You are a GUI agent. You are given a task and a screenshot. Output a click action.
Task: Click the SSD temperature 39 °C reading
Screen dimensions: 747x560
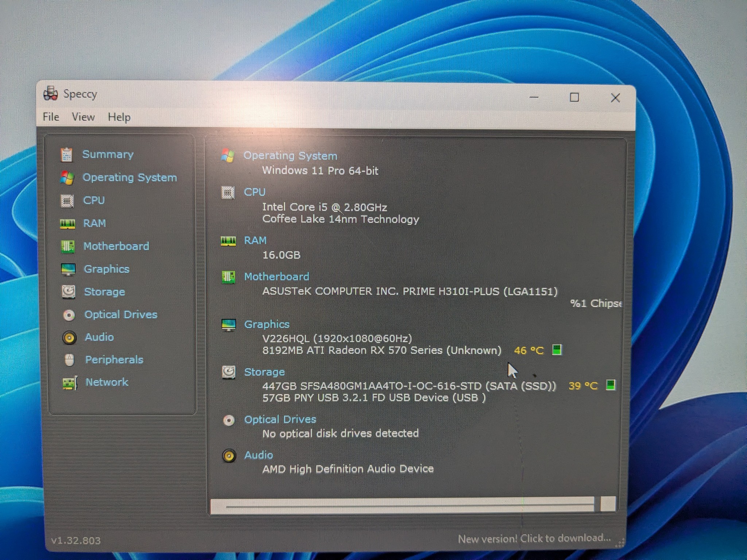point(583,386)
